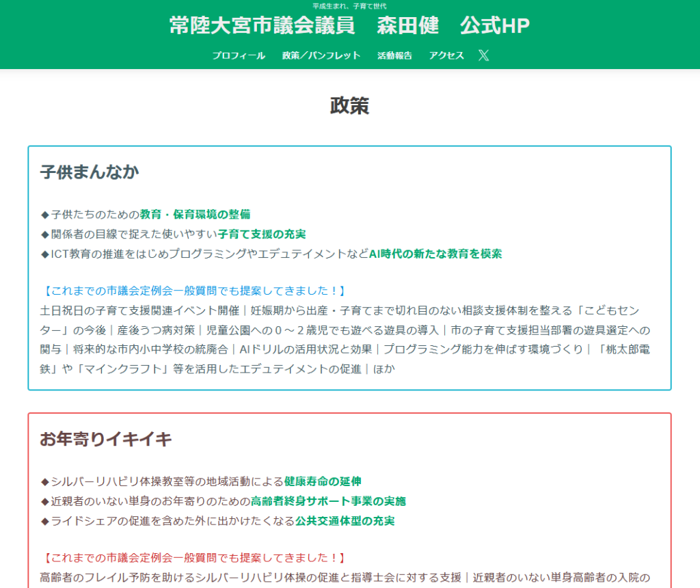Click the 子供まんなか section heading
The height and width of the screenshot is (588, 700).
tap(89, 172)
